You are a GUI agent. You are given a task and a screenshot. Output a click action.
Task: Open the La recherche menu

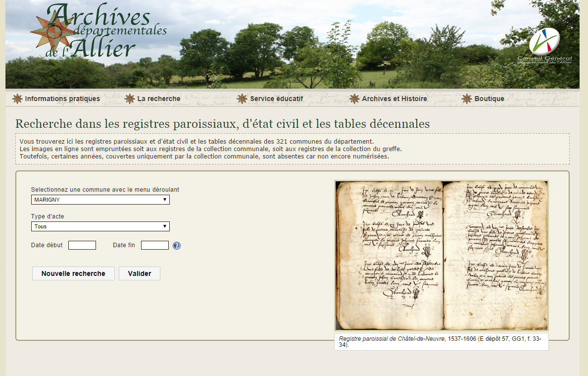tap(159, 99)
